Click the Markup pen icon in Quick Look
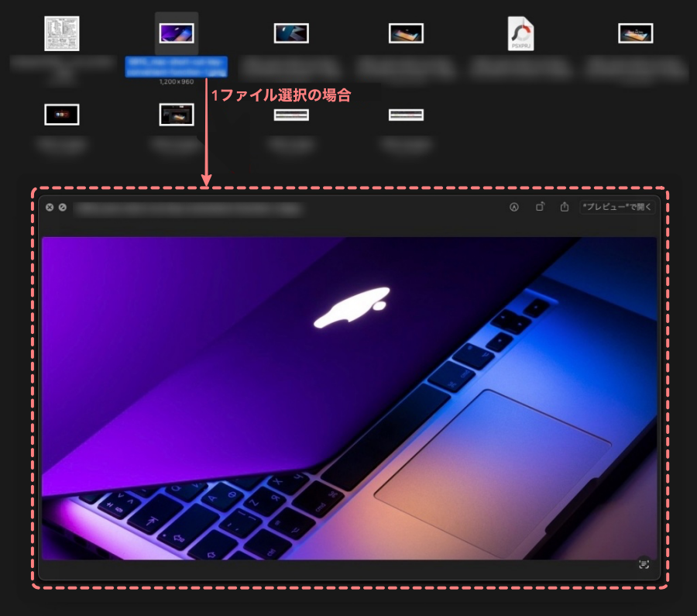 513,207
